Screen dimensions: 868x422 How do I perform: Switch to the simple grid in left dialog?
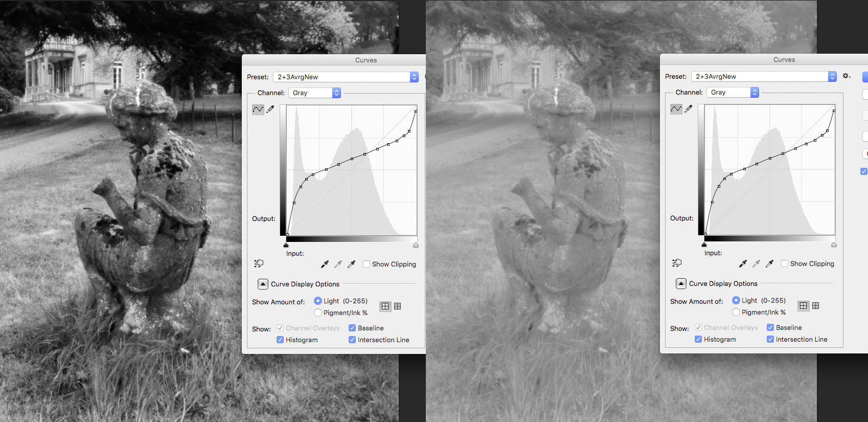(385, 306)
